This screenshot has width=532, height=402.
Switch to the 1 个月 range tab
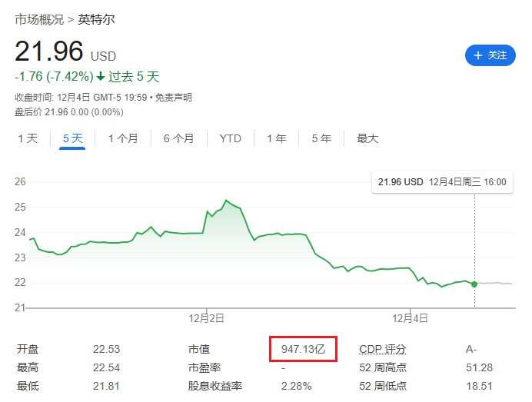coord(123,138)
